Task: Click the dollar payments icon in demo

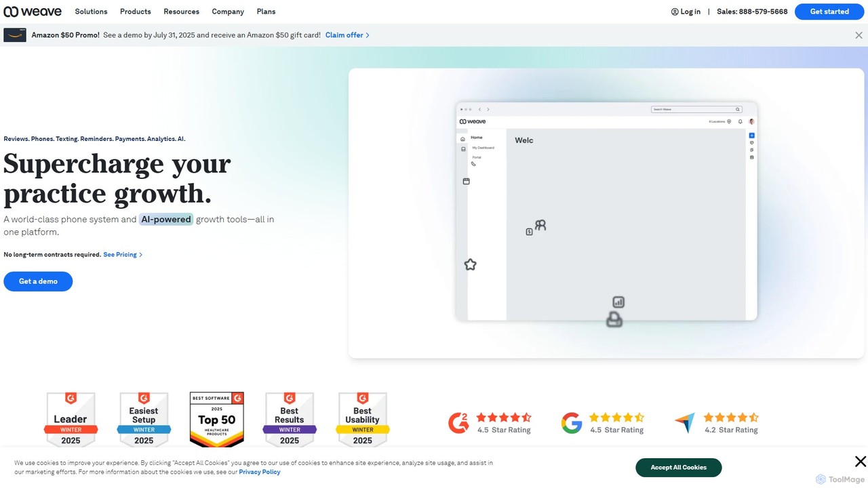Action: 529,232
